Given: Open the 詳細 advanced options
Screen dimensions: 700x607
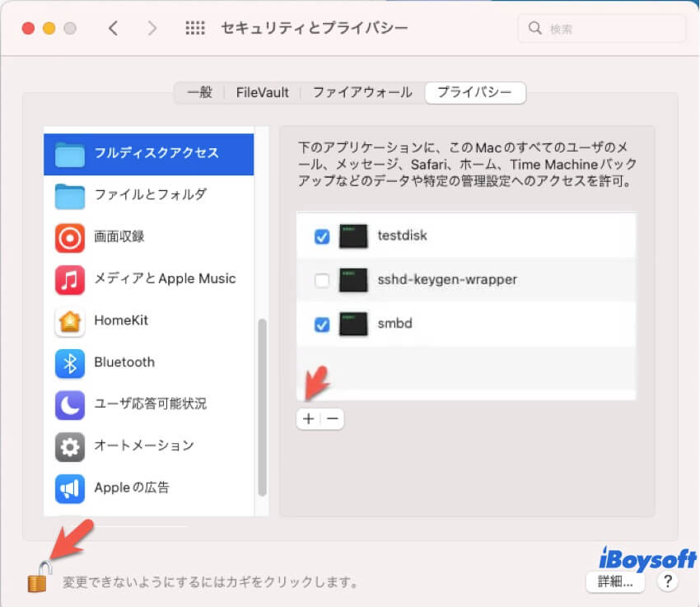Looking at the screenshot, I should pos(615,582).
